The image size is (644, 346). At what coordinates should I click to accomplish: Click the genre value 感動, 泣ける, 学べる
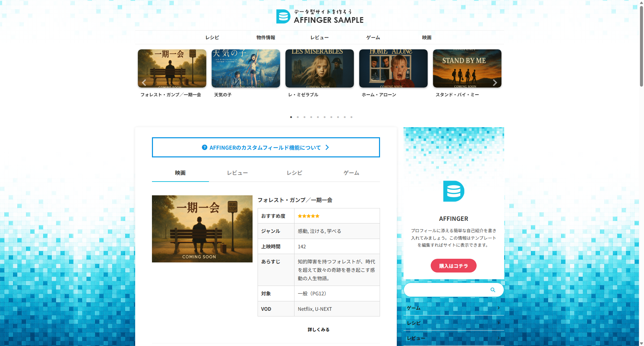tap(319, 231)
